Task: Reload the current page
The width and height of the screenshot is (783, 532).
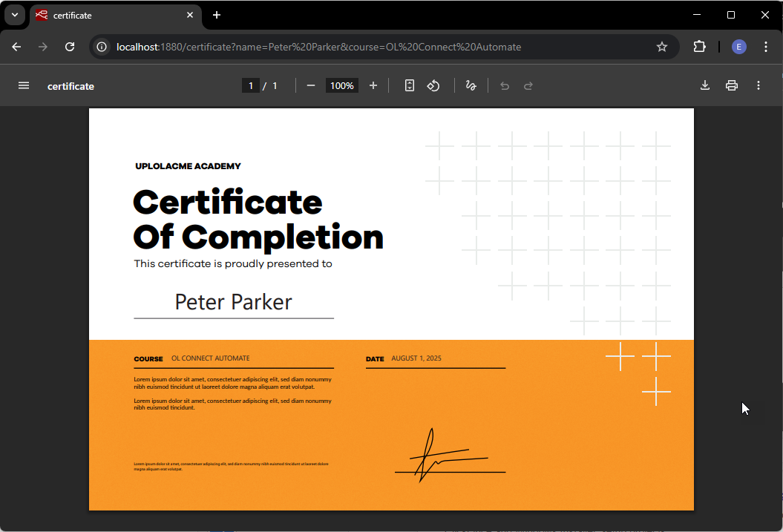Action: (70, 47)
